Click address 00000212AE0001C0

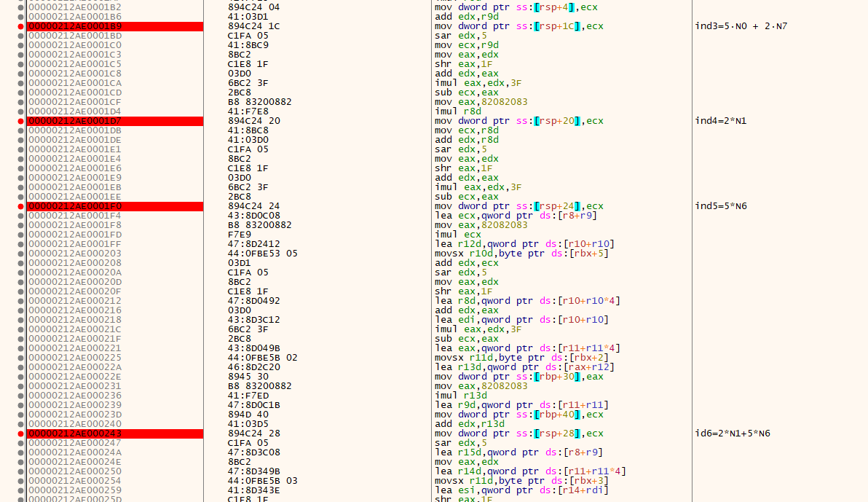75,45
